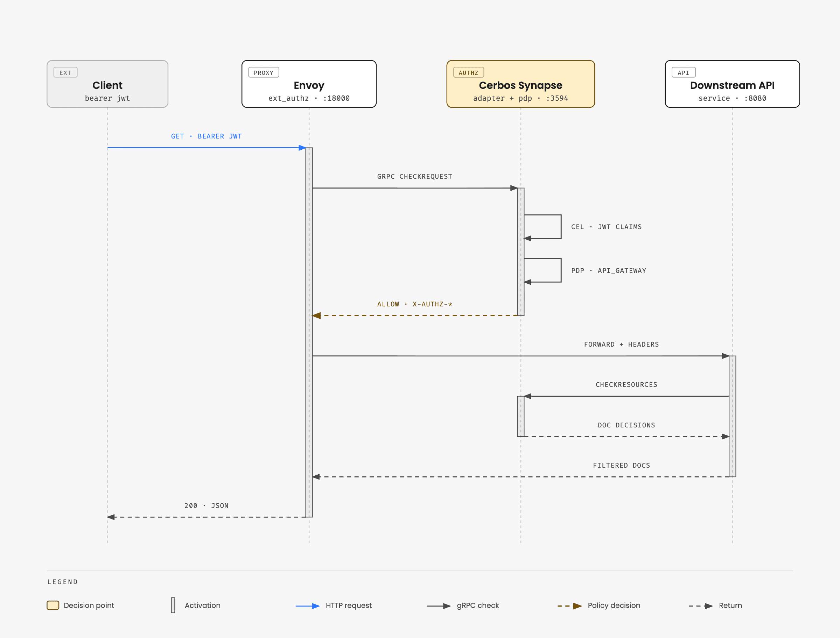Click the brown ALLOW decision arrowhead
Screen dimensions: 840x638
(316, 316)
